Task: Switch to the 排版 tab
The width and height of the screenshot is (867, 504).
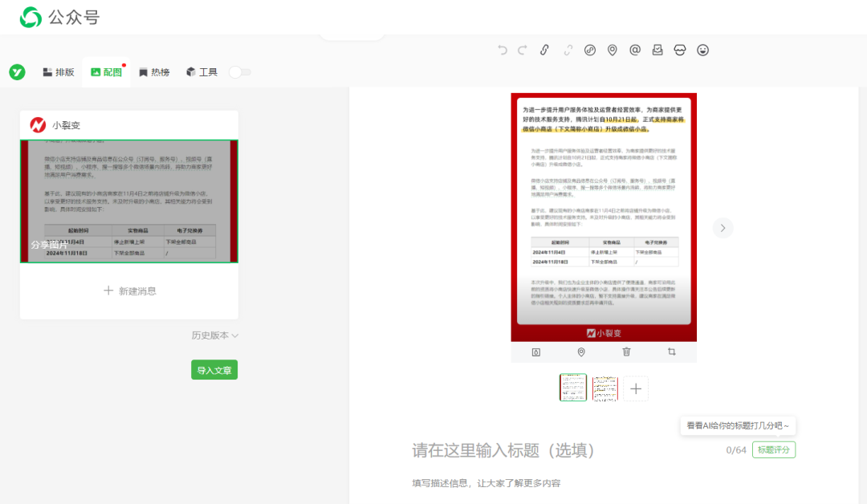Action: click(x=57, y=71)
